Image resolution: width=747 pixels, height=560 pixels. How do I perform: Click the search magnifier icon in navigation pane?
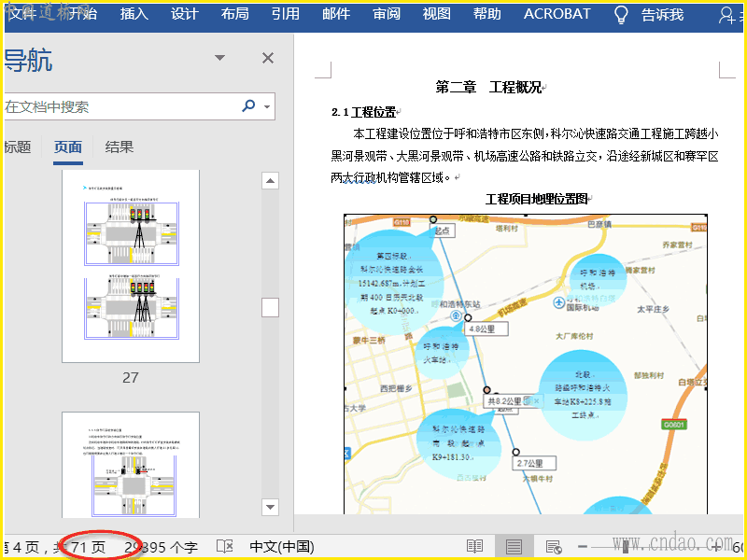(x=248, y=106)
